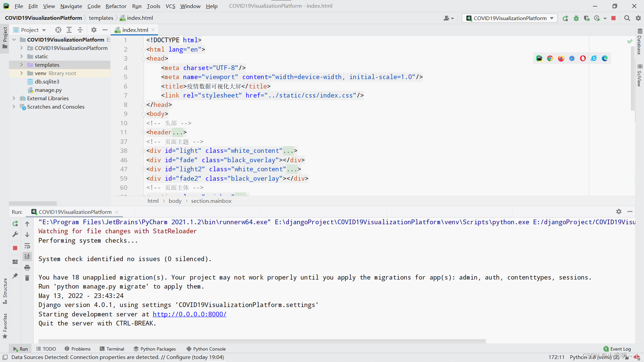This screenshot has width=644, height=362.
Task: Open in Internet Explorer browser icon
Action: click(x=594, y=58)
